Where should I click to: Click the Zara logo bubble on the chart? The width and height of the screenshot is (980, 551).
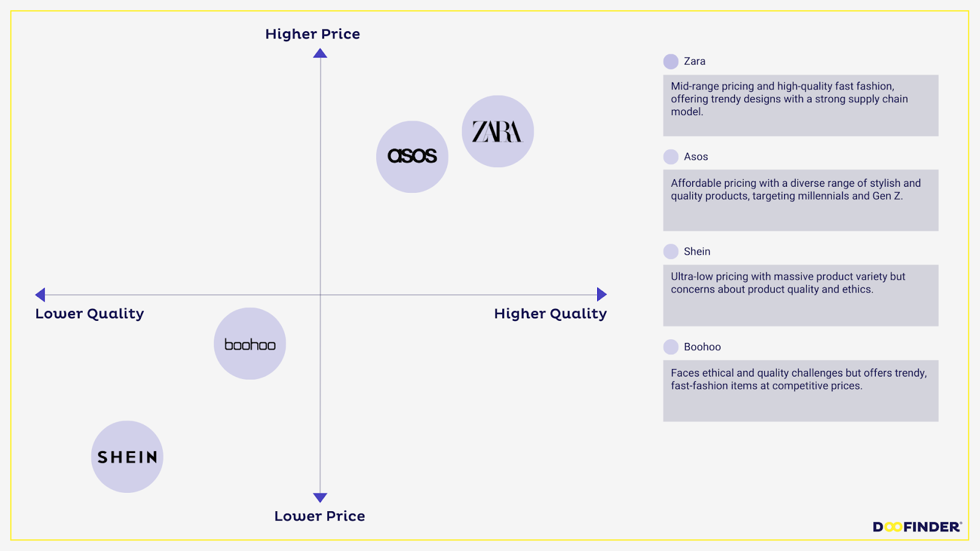497,132
